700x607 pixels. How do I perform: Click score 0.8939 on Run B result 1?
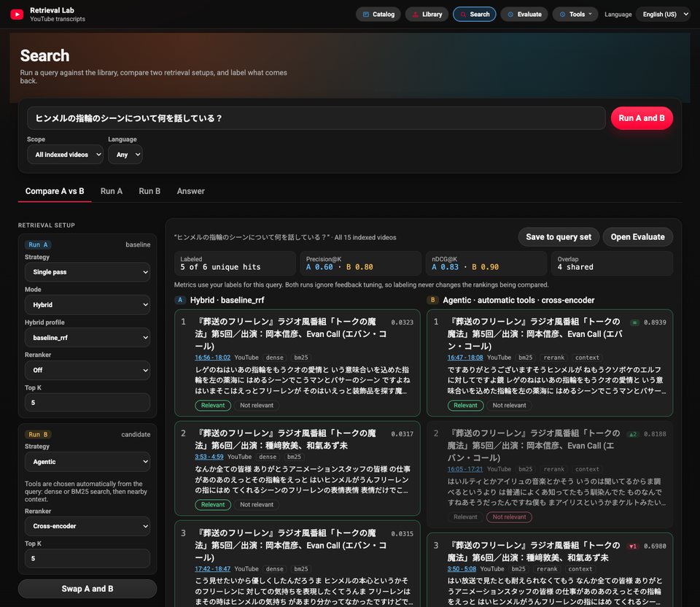click(655, 322)
